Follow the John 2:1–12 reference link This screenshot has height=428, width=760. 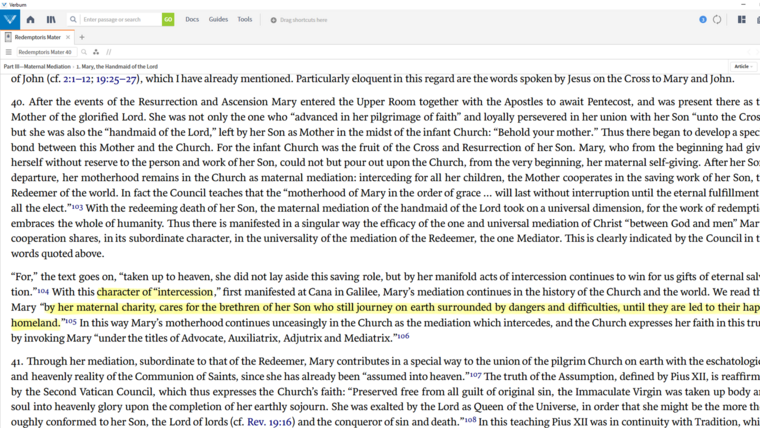(78, 79)
